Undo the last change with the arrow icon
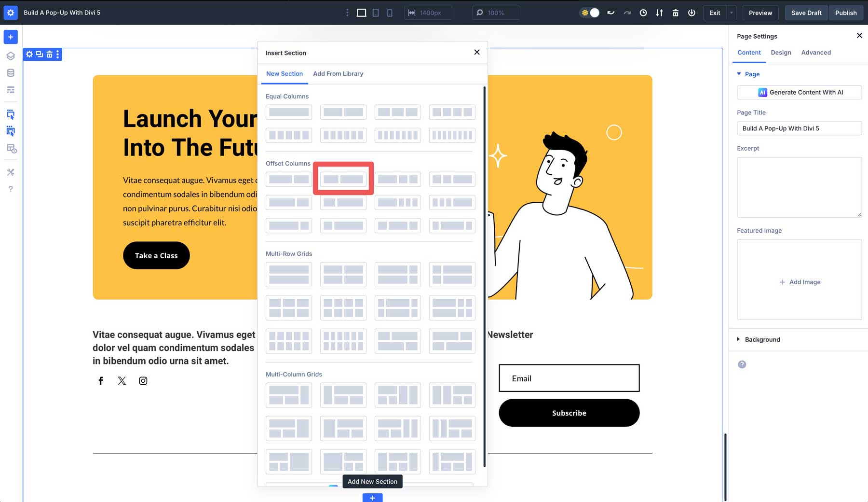The height and width of the screenshot is (502, 868). [x=611, y=13]
